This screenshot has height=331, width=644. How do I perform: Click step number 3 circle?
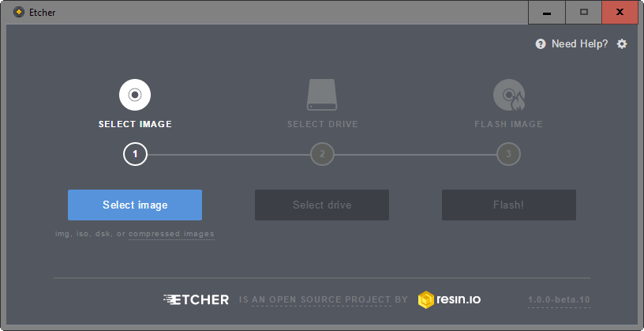click(x=508, y=154)
